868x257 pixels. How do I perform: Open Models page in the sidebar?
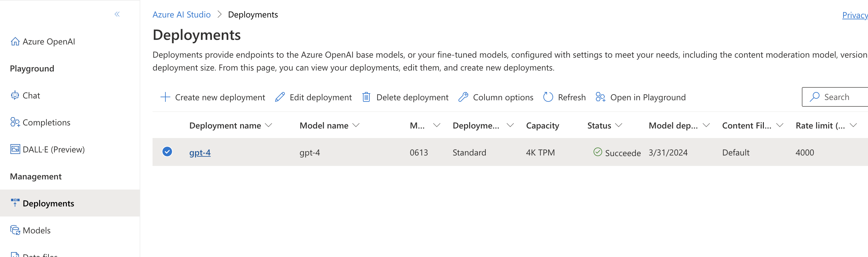pyautogui.click(x=36, y=230)
